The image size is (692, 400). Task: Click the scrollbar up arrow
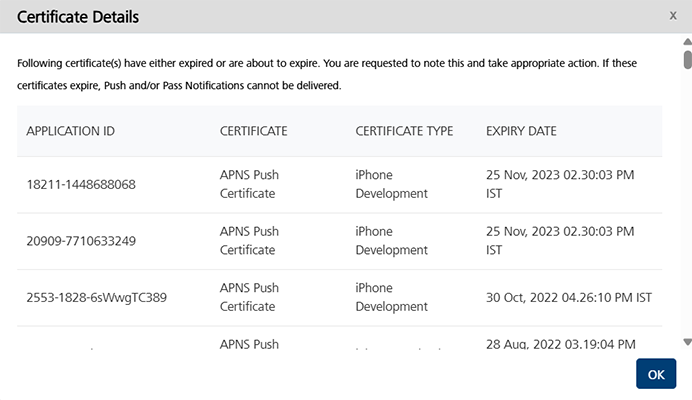coord(687,43)
